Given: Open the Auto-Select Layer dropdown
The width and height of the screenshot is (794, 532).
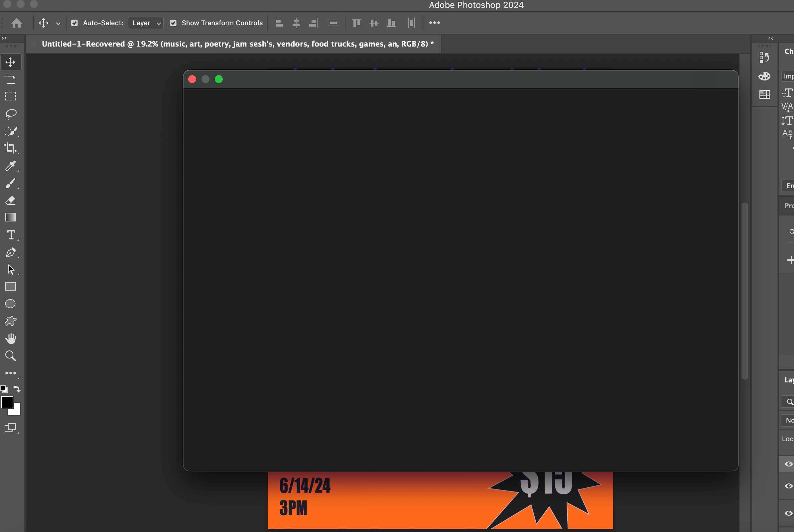Looking at the screenshot, I should click(146, 23).
